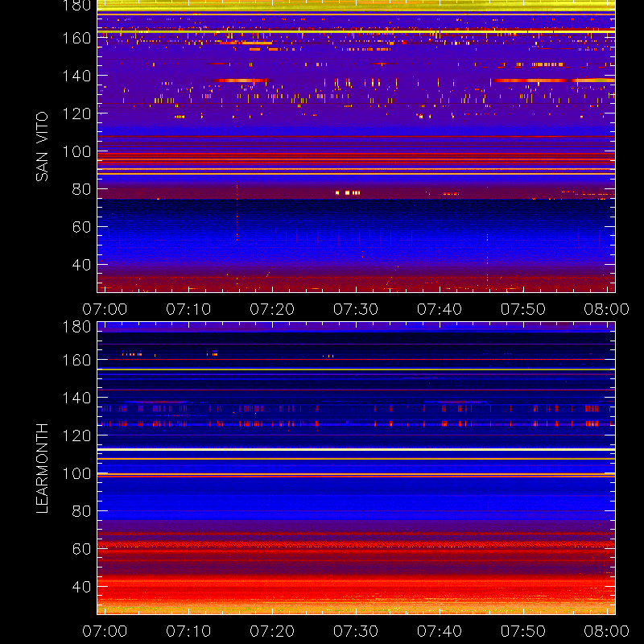This screenshot has width=644, height=644.
Task: Click 160 label on San Vito axis
Action: coord(76,38)
